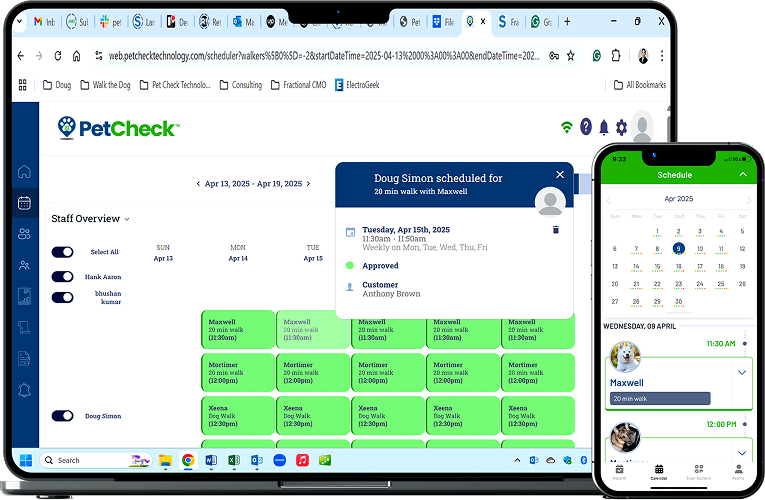Collapse the phone Schedule header chevron
Image resolution: width=765 pixels, height=500 pixels.
[743, 174]
